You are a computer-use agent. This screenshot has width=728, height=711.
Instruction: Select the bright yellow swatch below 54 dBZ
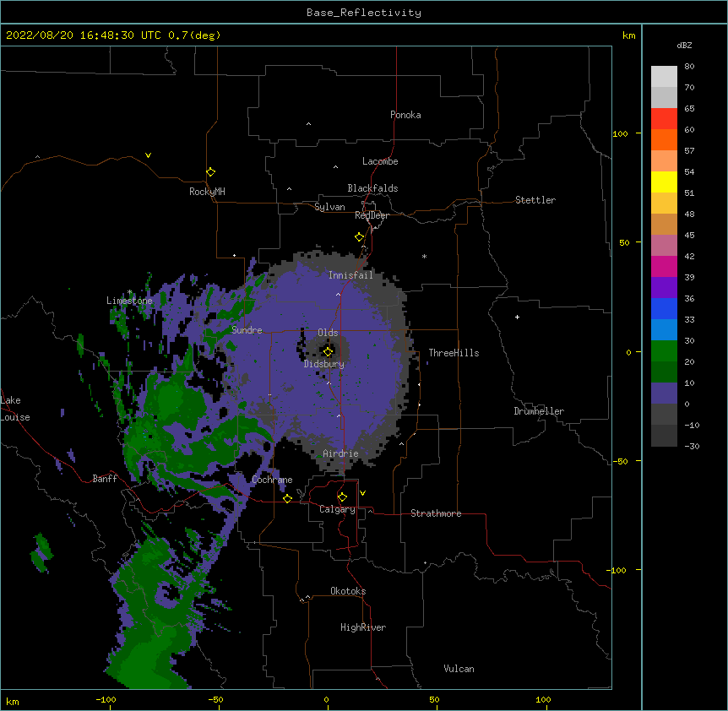point(664,182)
